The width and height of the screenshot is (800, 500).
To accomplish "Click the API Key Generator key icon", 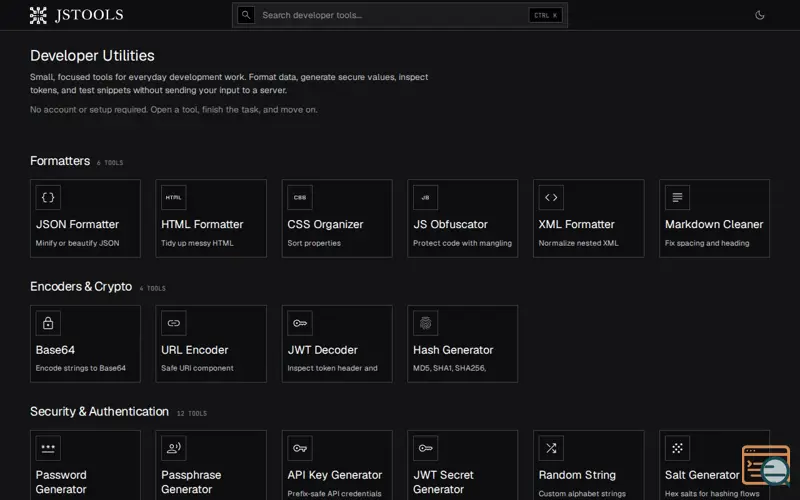I will click(x=299, y=448).
